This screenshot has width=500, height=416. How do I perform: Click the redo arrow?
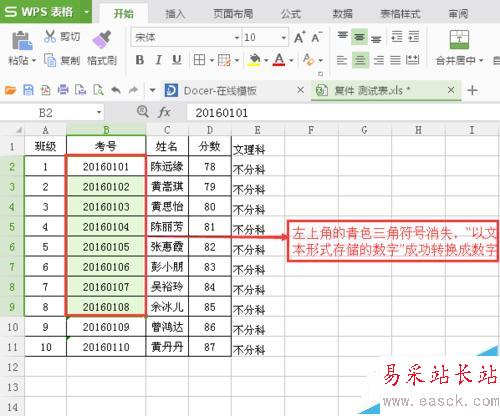[x=133, y=90]
